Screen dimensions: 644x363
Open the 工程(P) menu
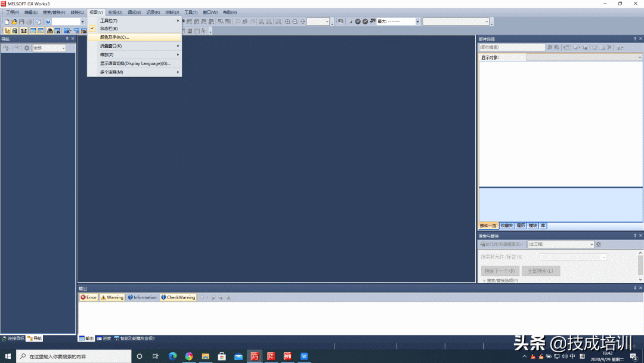pyautogui.click(x=13, y=13)
